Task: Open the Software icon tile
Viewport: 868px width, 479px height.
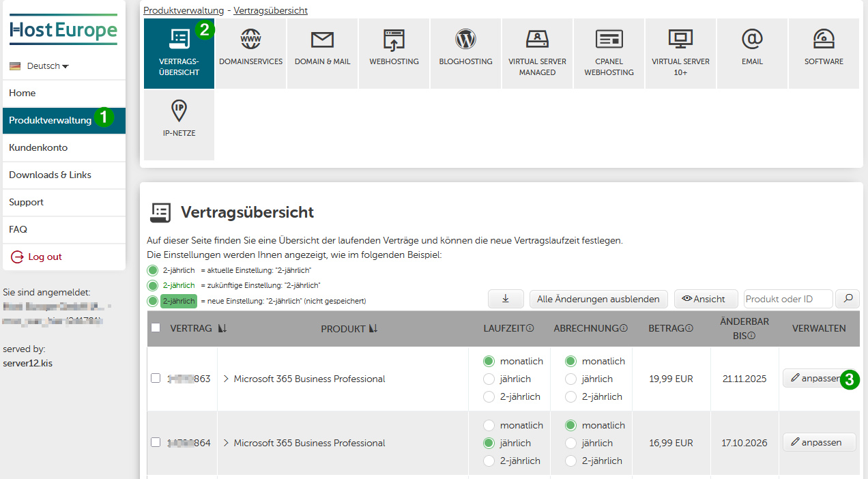Action: 824,40
